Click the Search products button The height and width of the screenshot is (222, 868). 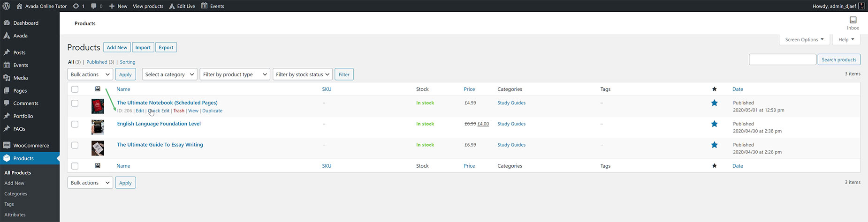point(839,59)
